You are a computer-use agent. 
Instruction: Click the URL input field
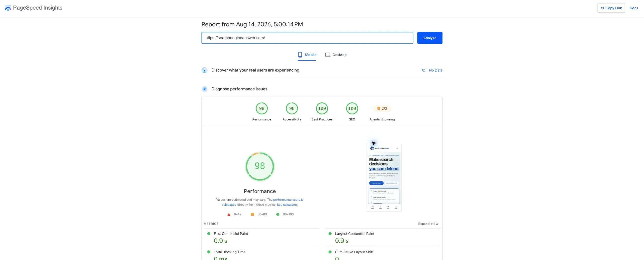[x=307, y=38]
